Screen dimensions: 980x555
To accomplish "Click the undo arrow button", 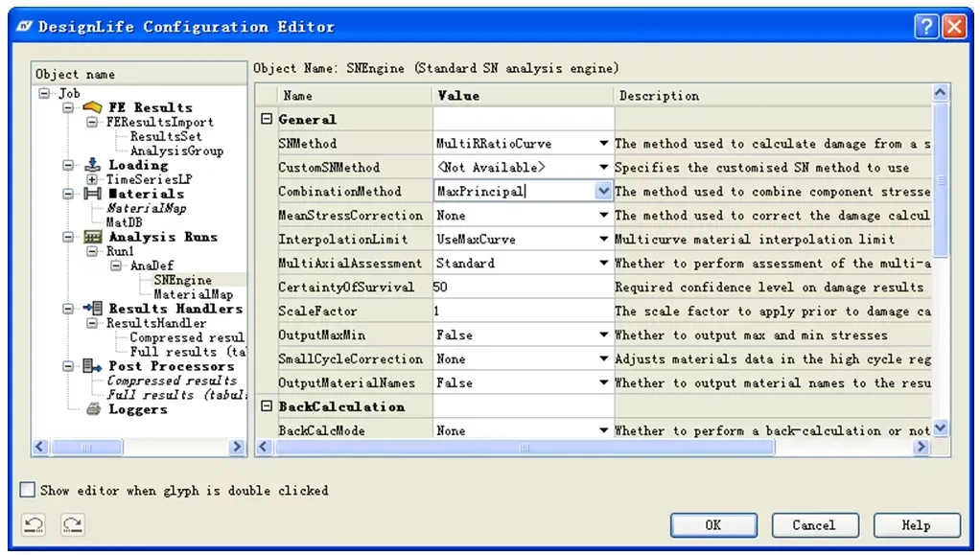I will pyautogui.click(x=34, y=525).
